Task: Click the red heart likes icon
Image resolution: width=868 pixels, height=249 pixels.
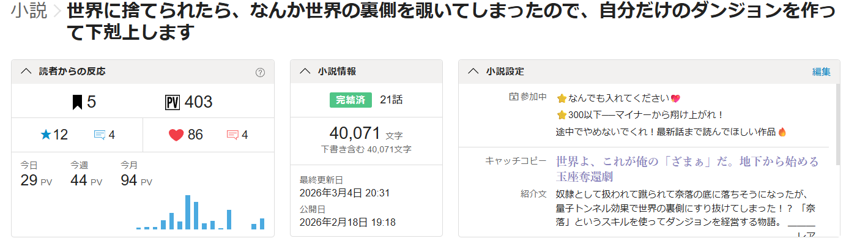Action: point(176,135)
